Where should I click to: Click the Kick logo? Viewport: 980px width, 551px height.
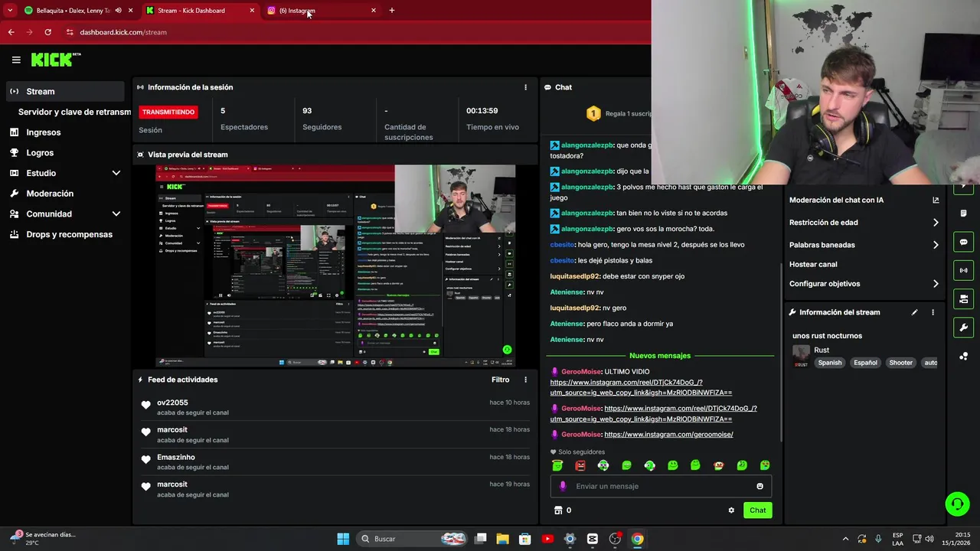[x=55, y=60]
